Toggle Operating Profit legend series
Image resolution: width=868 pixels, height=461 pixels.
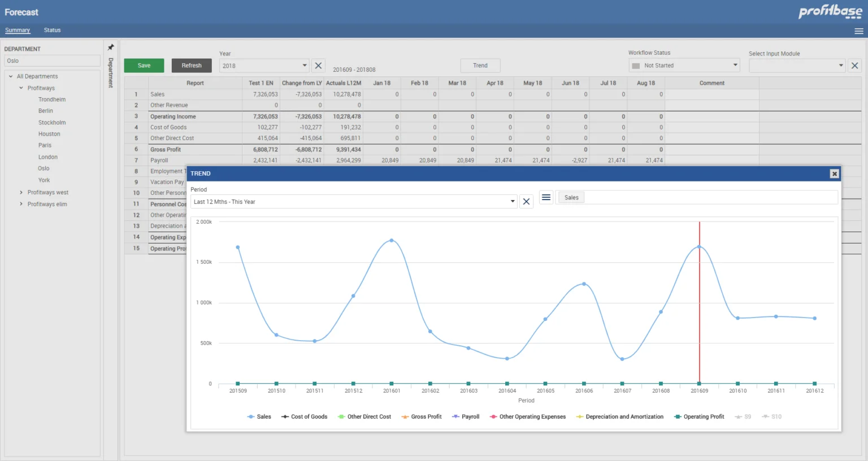coord(699,417)
